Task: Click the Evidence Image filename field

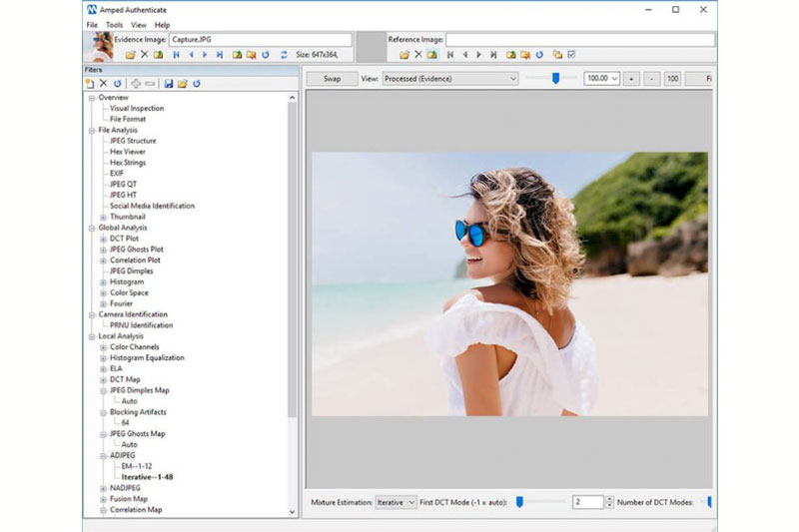Action: pyautogui.click(x=261, y=40)
